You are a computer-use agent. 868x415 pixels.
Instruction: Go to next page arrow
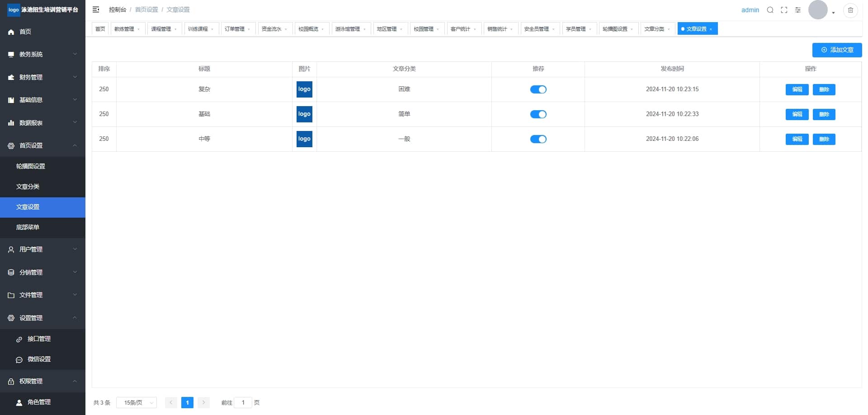click(x=203, y=402)
